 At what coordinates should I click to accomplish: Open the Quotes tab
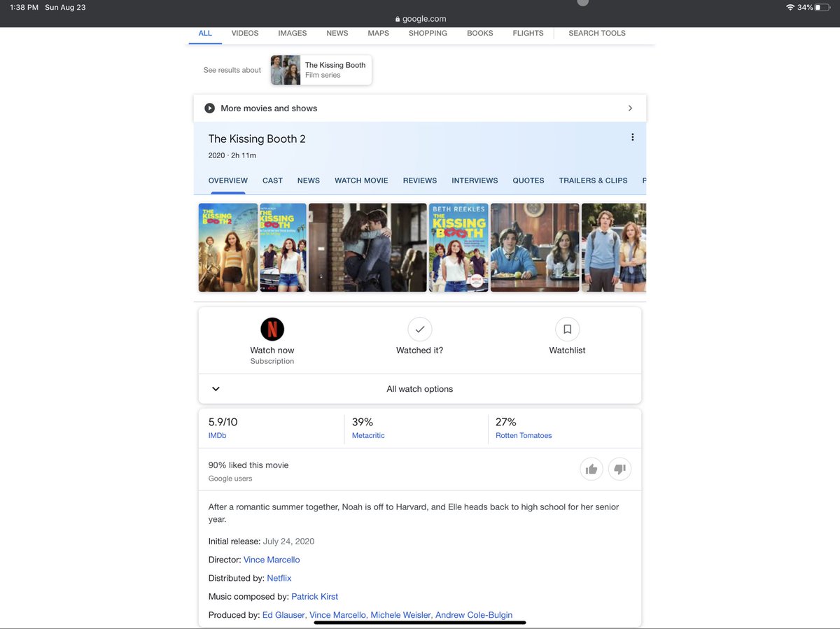click(x=528, y=181)
